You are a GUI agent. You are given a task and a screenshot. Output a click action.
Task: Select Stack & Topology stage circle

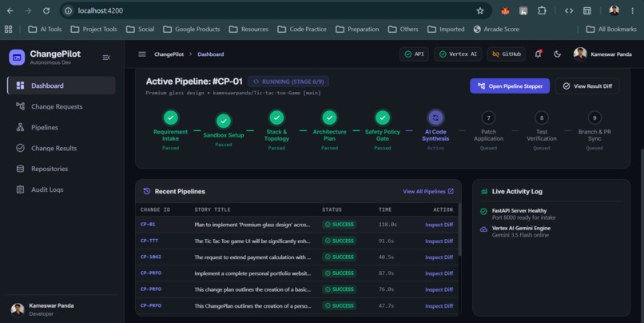pyautogui.click(x=276, y=118)
